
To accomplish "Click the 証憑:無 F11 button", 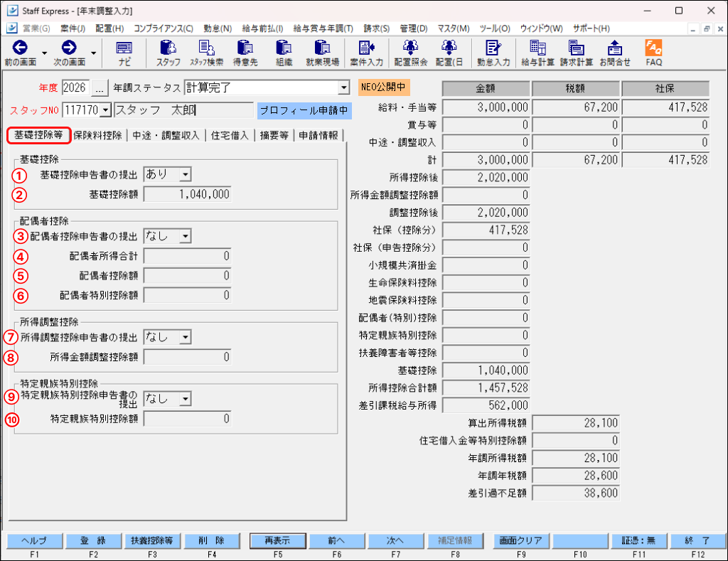I will (x=639, y=540).
